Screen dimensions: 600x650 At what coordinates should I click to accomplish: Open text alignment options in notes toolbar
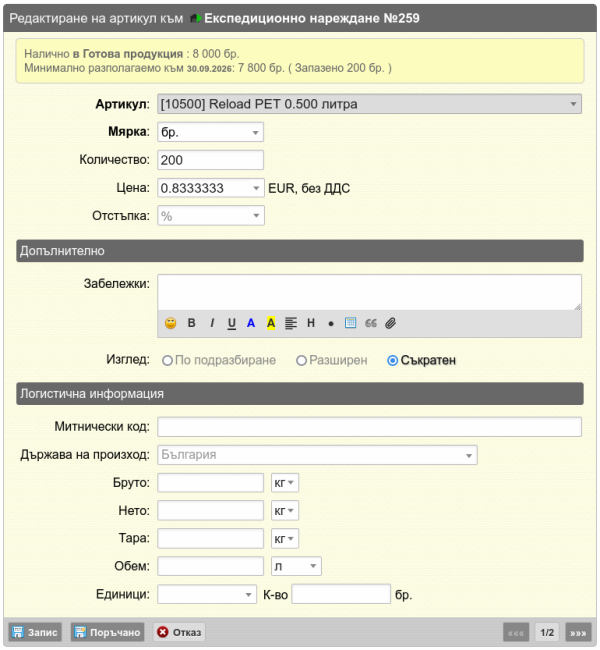291,323
